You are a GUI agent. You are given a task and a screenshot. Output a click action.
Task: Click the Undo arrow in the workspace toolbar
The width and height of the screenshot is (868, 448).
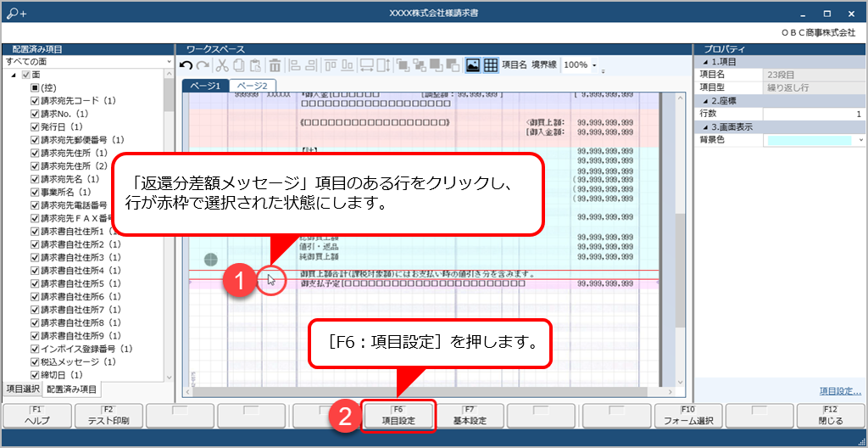tap(187, 65)
